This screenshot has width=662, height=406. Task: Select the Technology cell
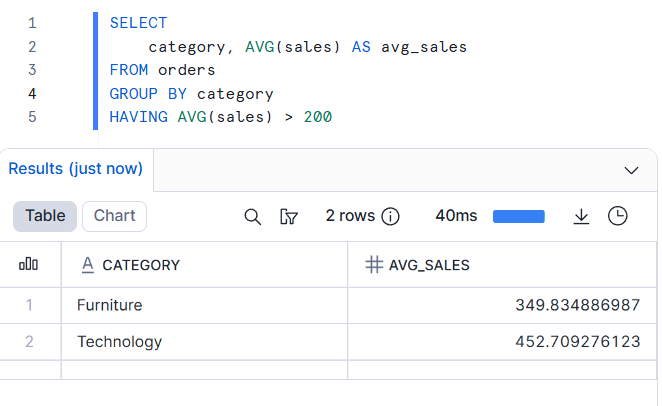pos(119,341)
